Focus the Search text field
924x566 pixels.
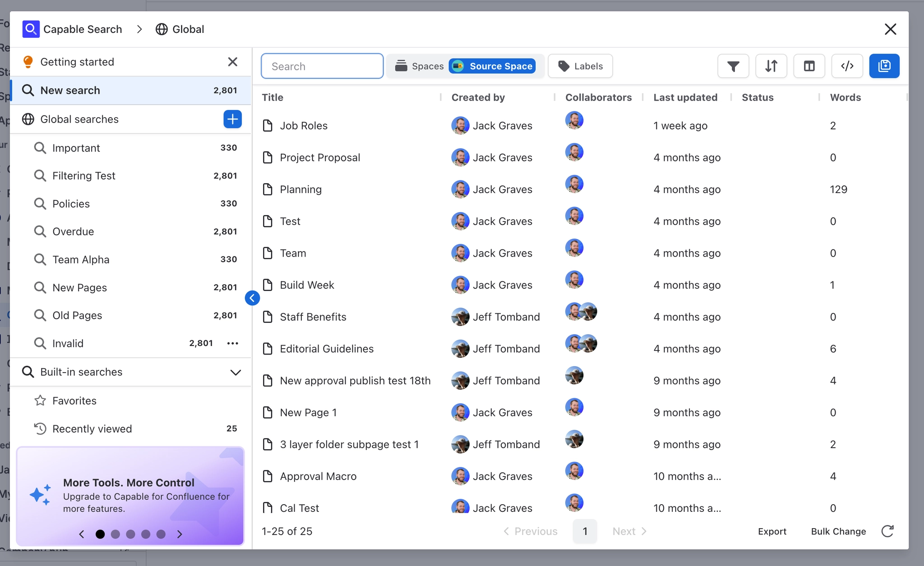click(322, 66)
